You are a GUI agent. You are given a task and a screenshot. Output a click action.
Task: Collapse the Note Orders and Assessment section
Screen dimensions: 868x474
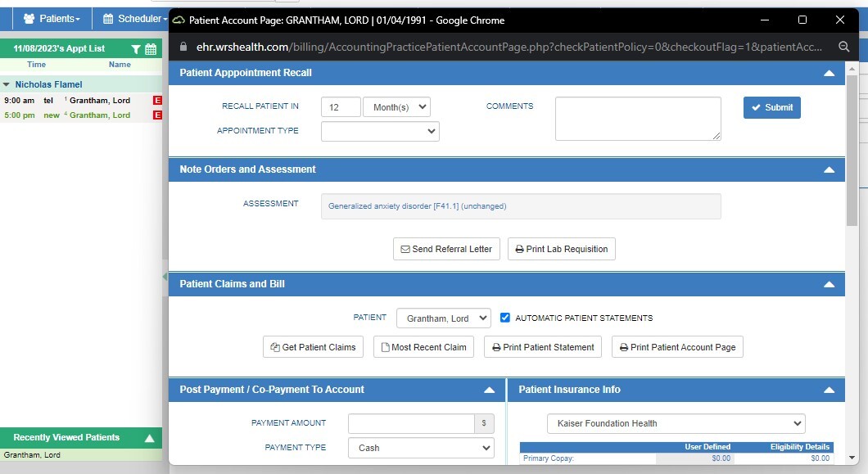click(829, 169)
